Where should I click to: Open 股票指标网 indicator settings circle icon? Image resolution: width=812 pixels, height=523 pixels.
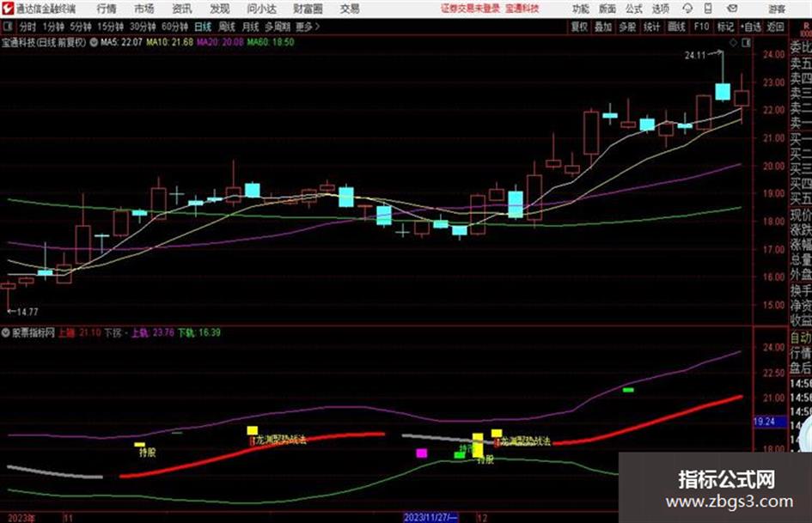click(6, 332)
